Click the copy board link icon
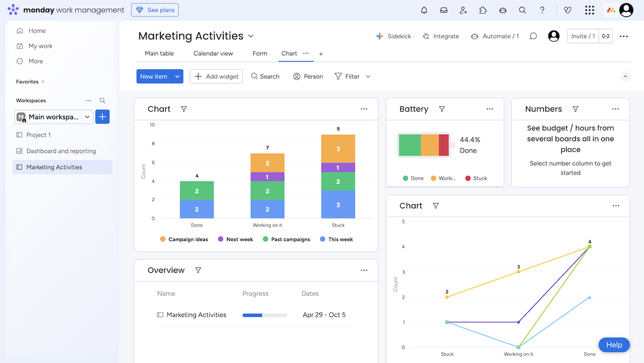 tap(606, 36)
